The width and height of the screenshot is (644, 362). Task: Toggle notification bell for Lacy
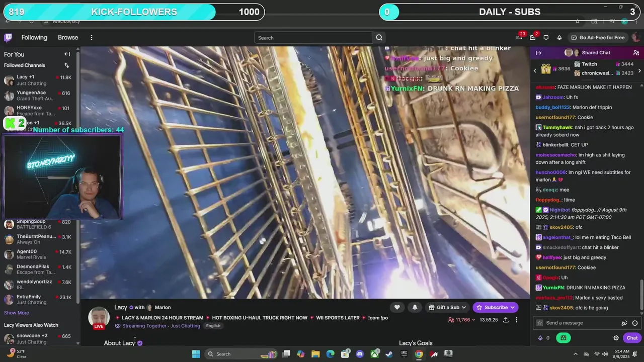(x=415, y=307)
